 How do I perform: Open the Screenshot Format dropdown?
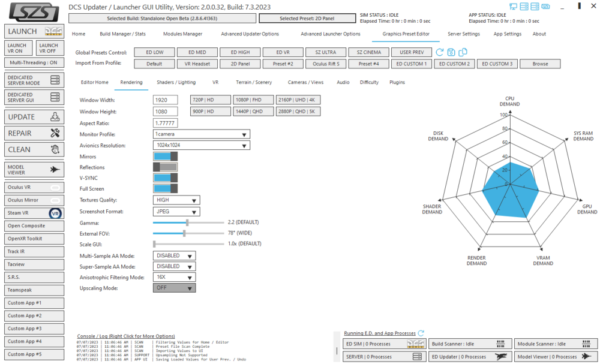(176, 212)
